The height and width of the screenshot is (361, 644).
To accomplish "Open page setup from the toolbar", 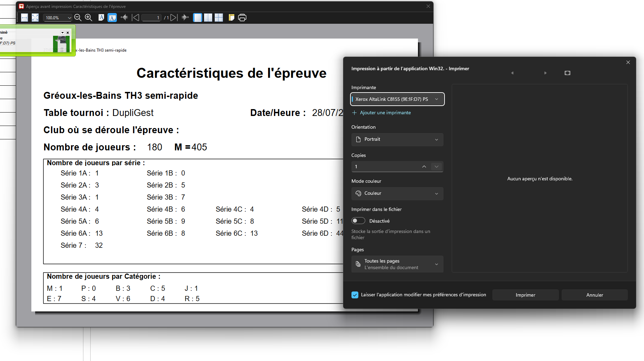I will coord(231,18).
